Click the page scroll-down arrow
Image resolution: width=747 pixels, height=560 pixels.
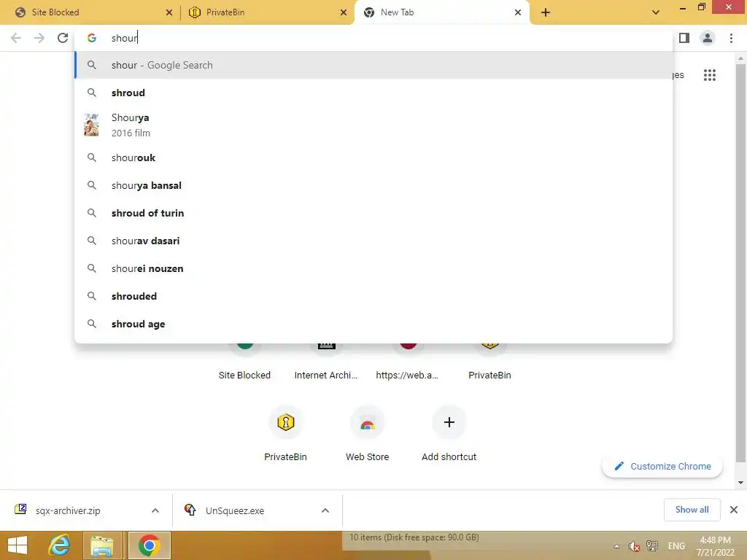pyautogui.click(x=740, y=483)
